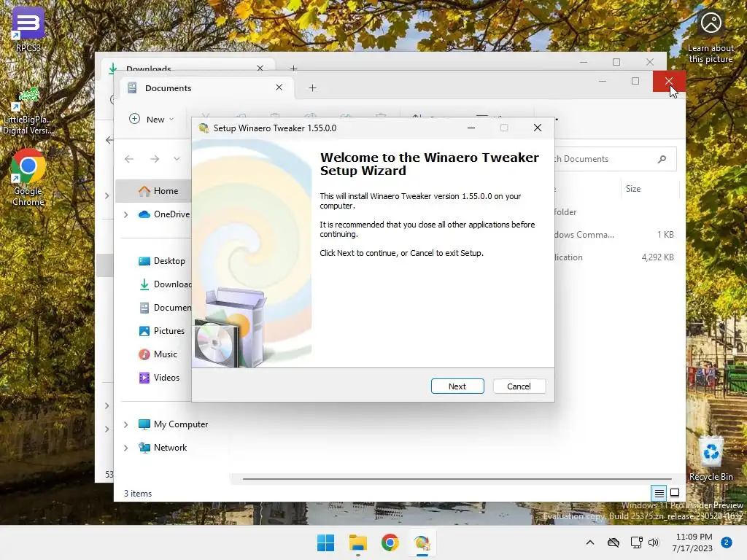The image size is (747, 560).
Task: Maximize the Downloads window behind
Action: 616,62
